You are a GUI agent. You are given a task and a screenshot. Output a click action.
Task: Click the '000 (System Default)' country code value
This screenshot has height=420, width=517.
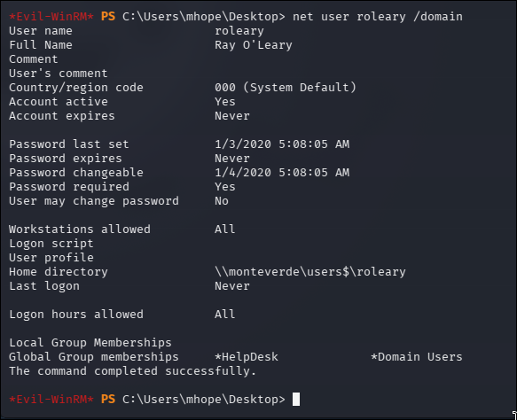click(286, 88)
